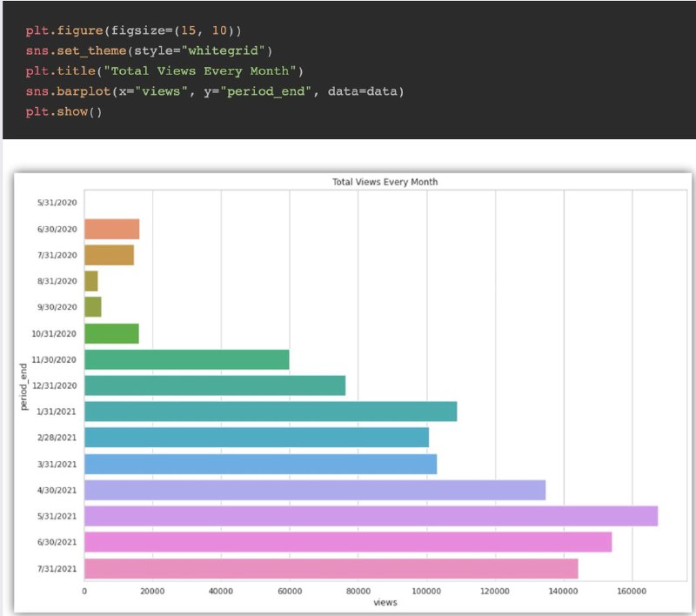Click the 1/31/2021 bar
The height and width of the screenshot is (616, 696).
coord(271,412)
